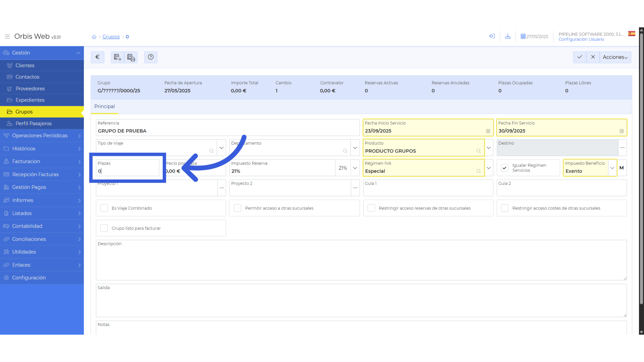This screenshot has width=644, height=362.
Task: Go to home breadcrumb icon
Action: tap(94, 37)
